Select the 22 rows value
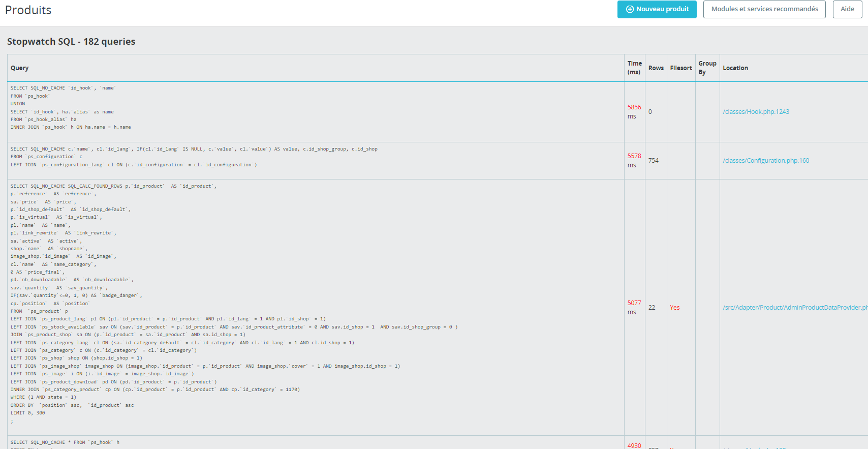This screenshot has width=868, height=449. [x=652, y=308]
